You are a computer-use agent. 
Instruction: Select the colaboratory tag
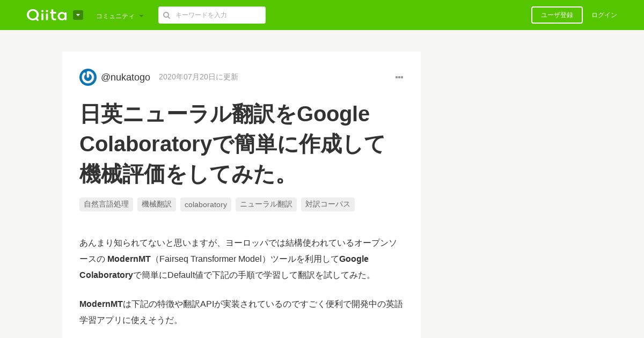[206, 204]
